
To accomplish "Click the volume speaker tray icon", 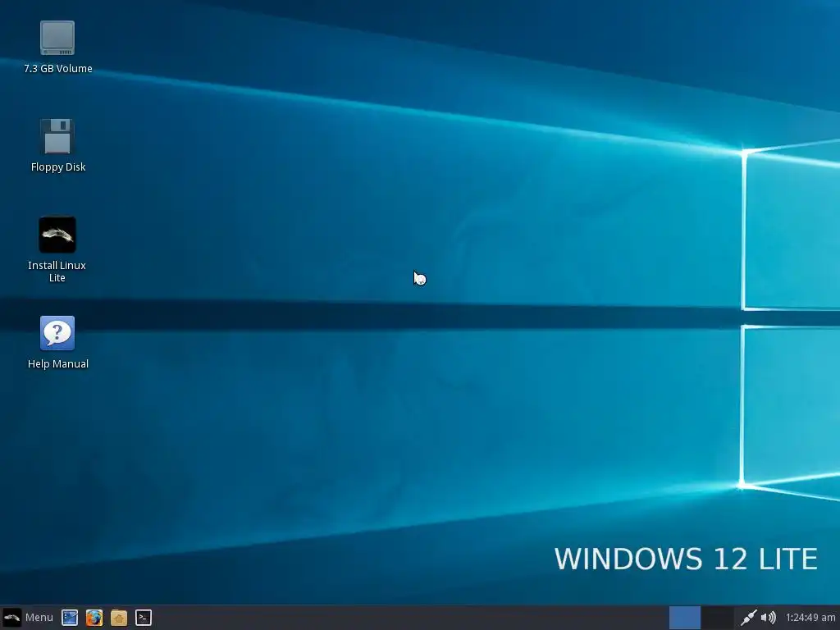I will [768, 618].
